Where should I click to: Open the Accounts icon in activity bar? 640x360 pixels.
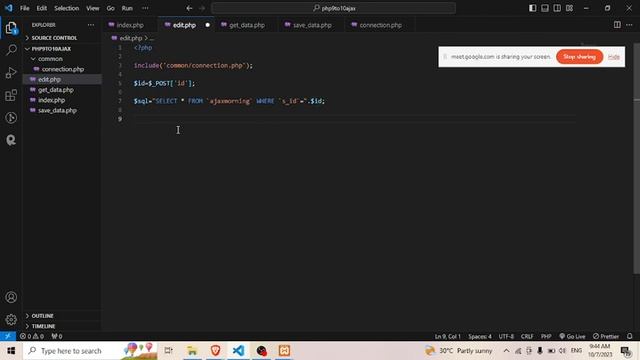tap(11, 297)
